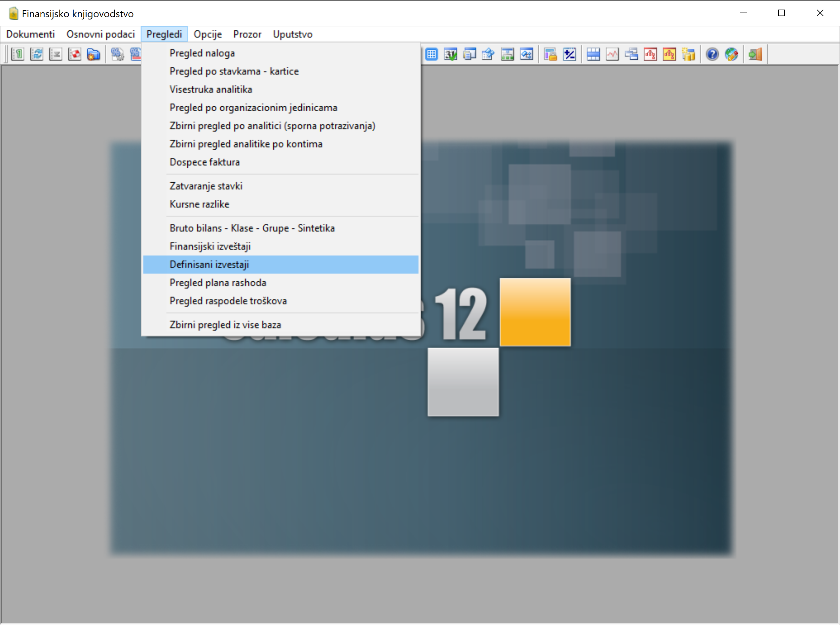Open the Opcije menu

(x=208, y=34)
